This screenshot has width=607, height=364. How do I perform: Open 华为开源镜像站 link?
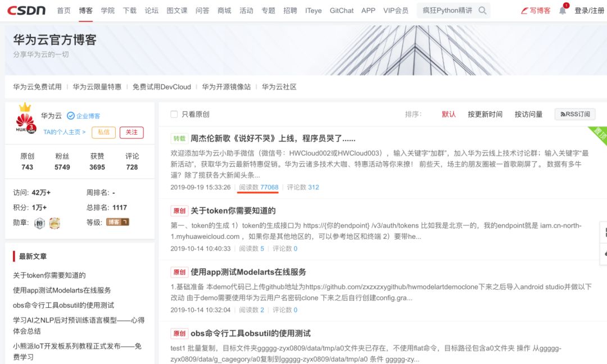coord(227,87)
